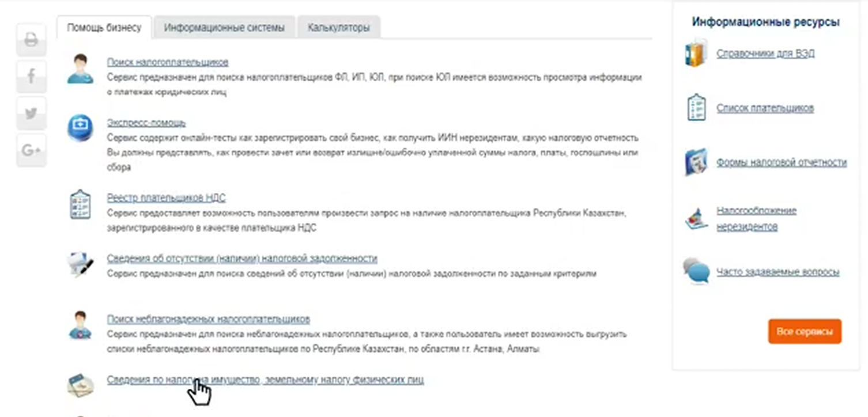Click the taxpayer search person icon

(x=80, y=69)
